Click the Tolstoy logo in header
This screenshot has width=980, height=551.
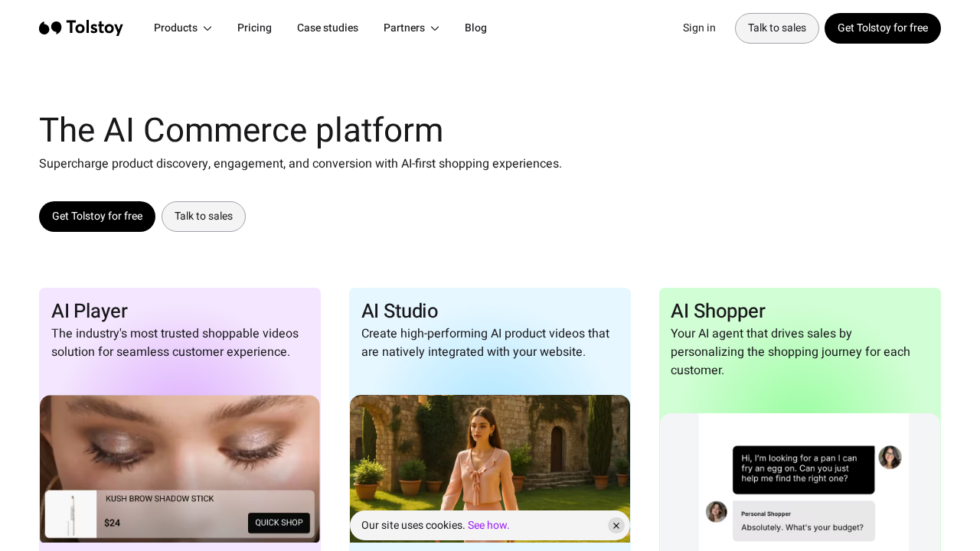pos(81,28)
